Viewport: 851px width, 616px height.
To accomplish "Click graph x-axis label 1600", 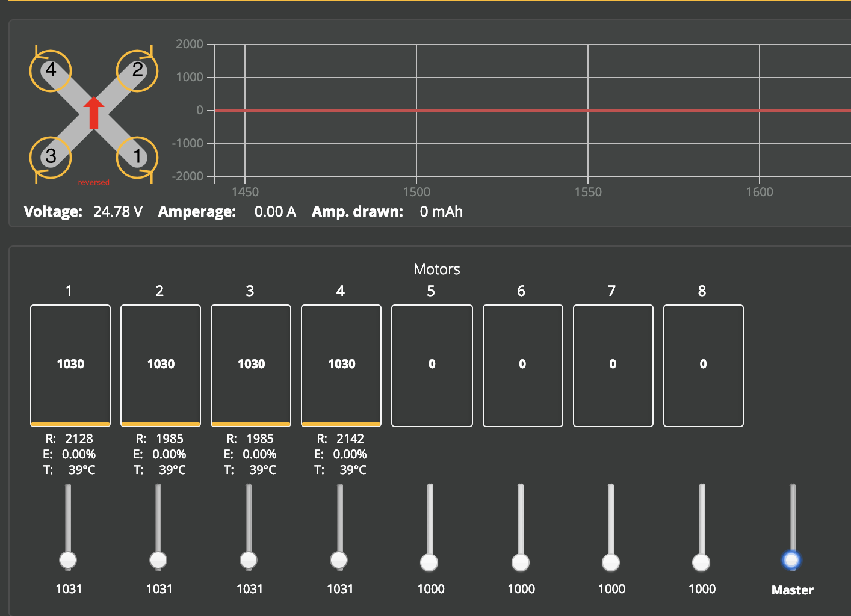I will pos(760,192).
